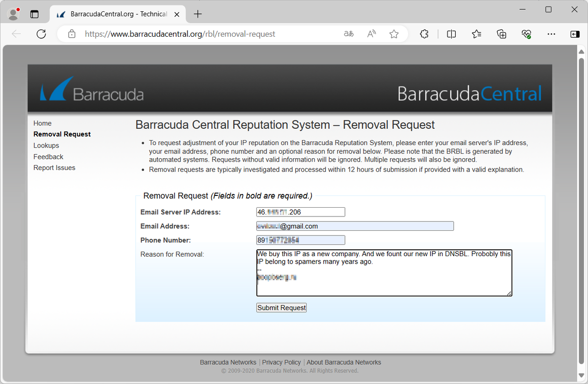Open a new tab with plus button
Screen dimensions: 588x384
click(197, 14)
